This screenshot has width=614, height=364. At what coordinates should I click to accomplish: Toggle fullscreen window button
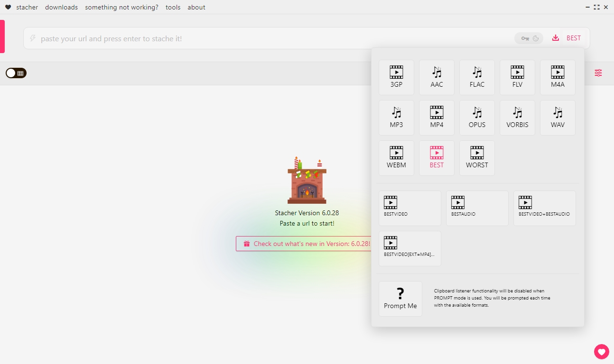[x=596, y=7]
